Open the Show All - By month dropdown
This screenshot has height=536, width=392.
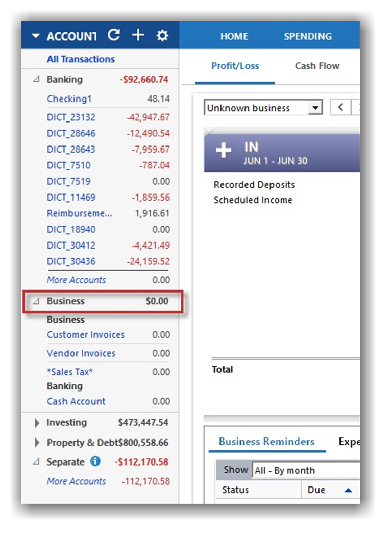pyautogui.click(x=305, y=470)
